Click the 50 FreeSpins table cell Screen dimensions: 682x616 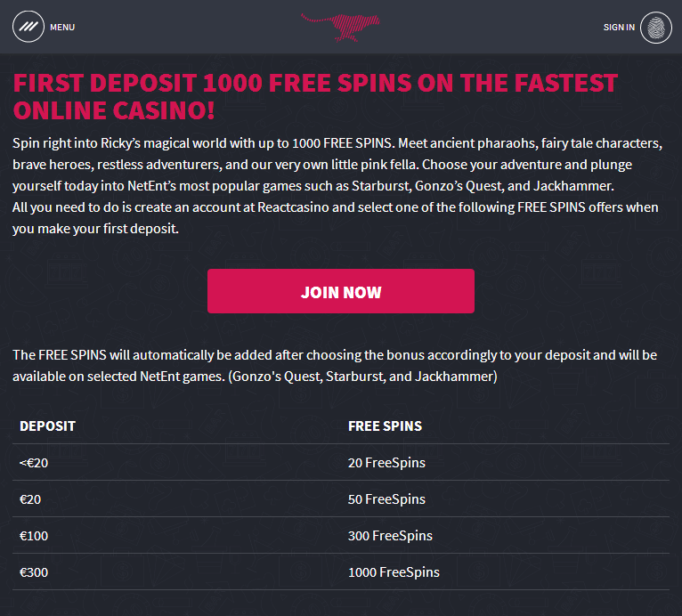(x=386, y=499)
